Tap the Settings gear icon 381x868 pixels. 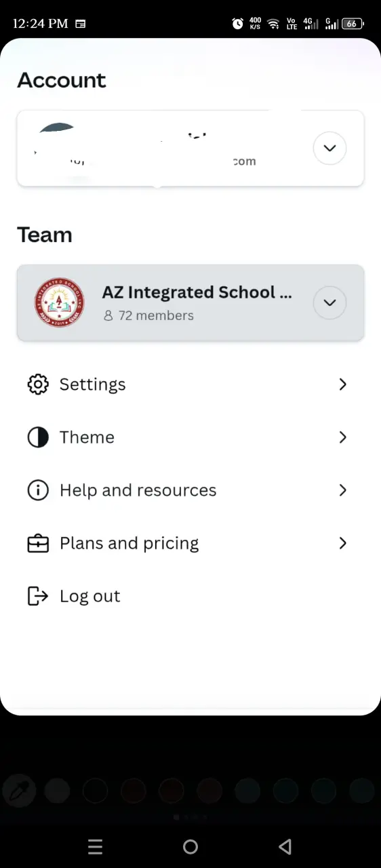(38, 384)
